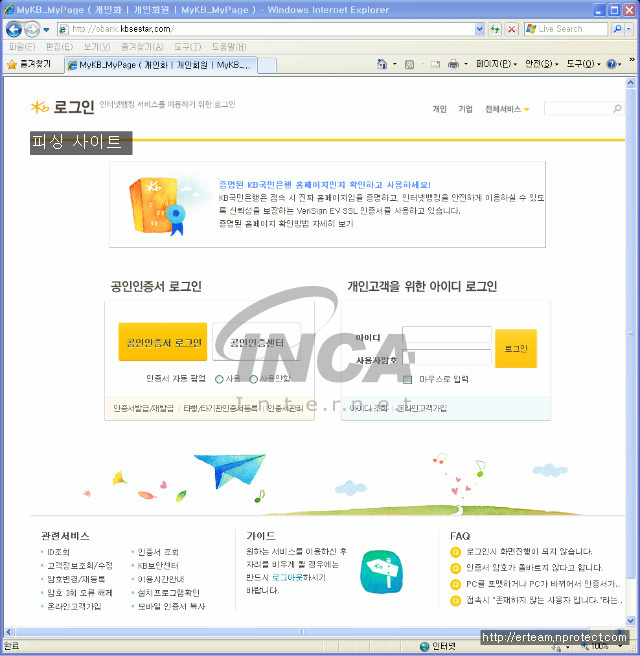
Task: Click the yellow 공인인증서 로그인 button
Action: pyautogui.click(x=163, y=342)
